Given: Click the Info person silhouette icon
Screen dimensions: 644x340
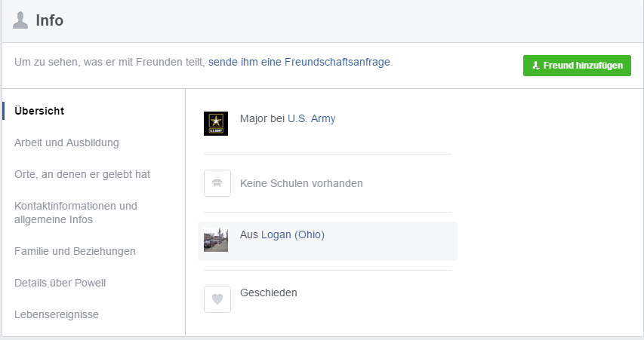Looking at the screenshot, I should click(x=20, y=20).
